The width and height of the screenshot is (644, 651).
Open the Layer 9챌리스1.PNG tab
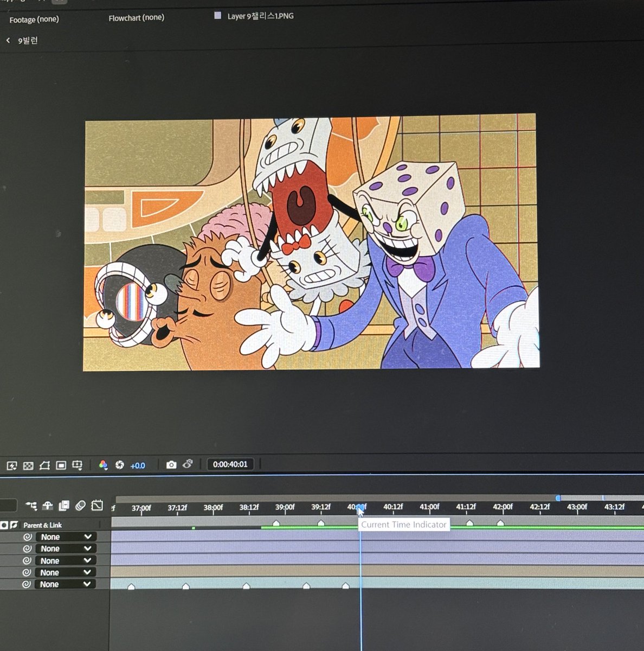[260, 16]
